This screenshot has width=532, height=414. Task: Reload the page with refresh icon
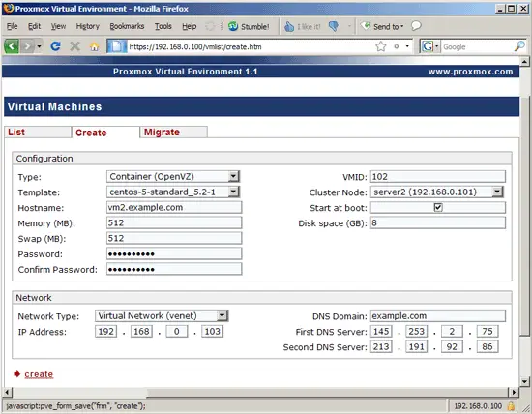coord(56,46)
